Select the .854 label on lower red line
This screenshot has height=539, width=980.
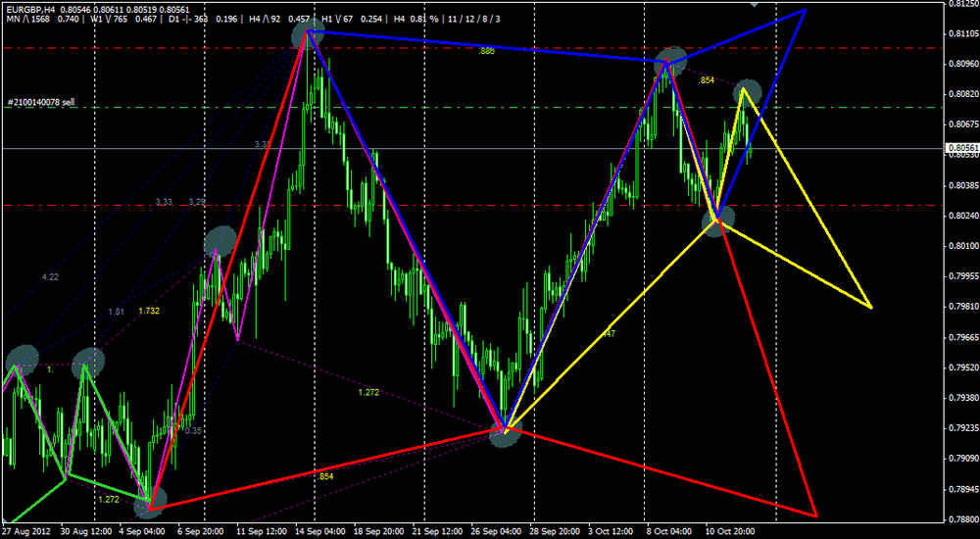pos(325,476)
